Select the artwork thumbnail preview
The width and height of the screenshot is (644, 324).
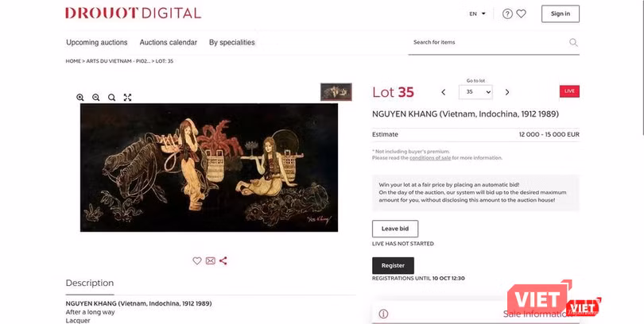pos(336,92)
